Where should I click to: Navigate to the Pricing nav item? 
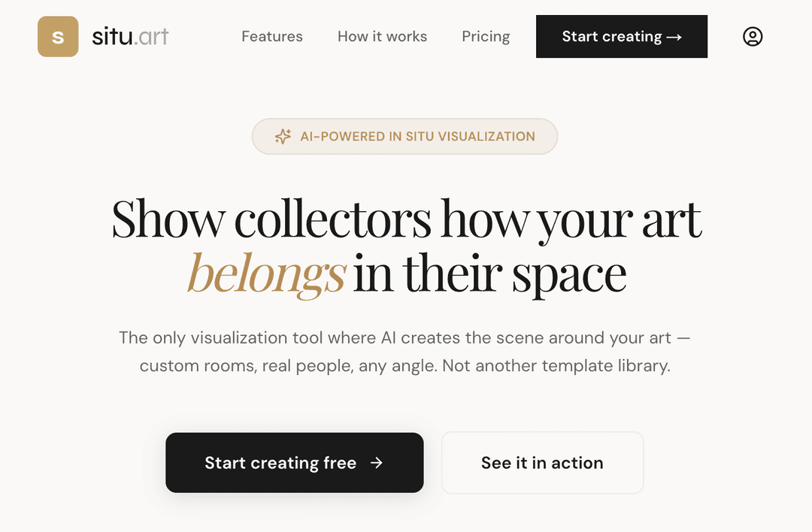(x=486, y=37)
